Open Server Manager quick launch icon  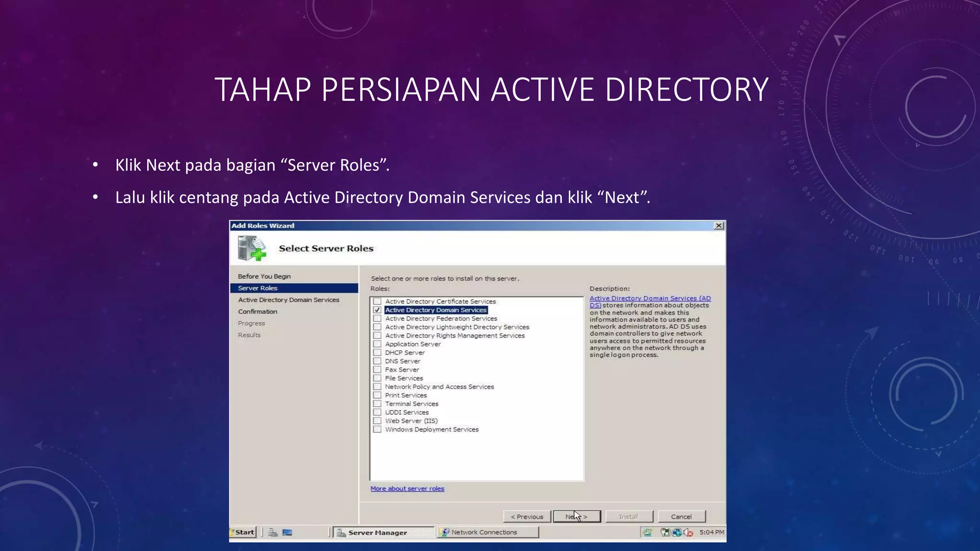point(273,532)
